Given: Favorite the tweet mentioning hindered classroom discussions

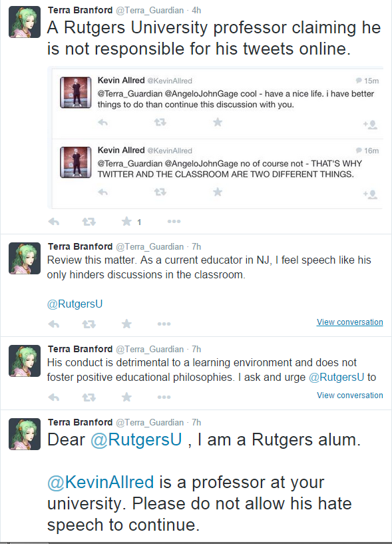Looking at the screenshot, I should (x=126, y=324).
